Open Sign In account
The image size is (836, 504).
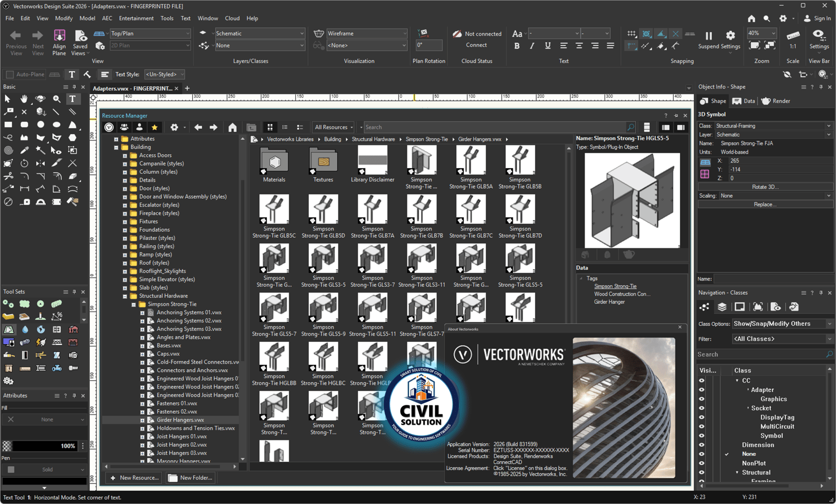[817, 18]
